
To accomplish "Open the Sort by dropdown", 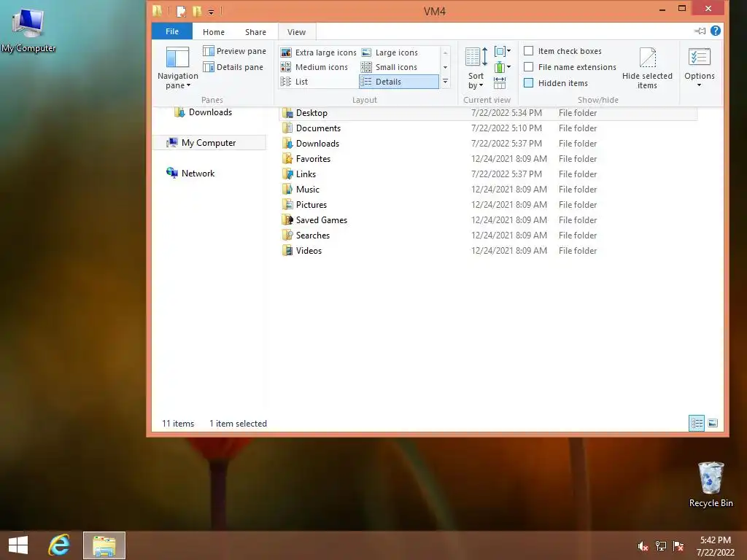I will [476, 68].
